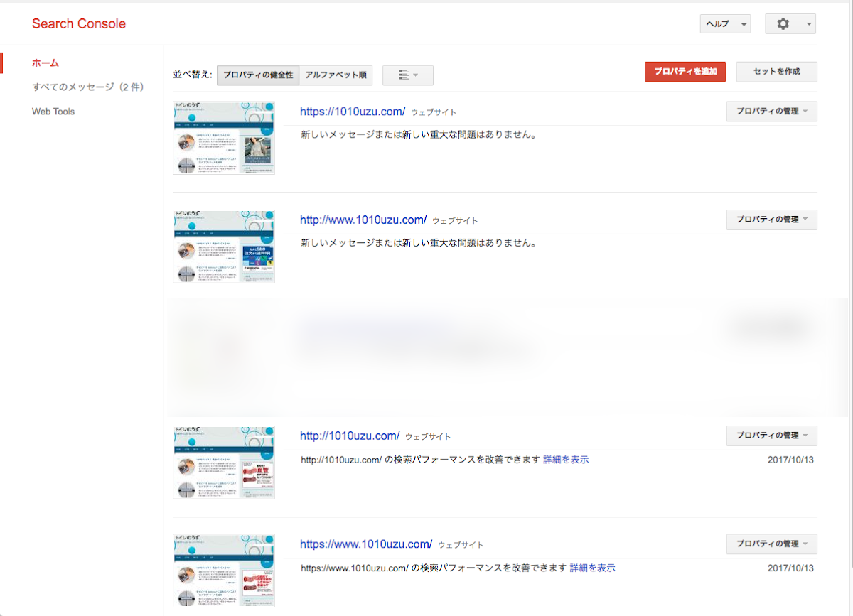Click 詳細を表示 for https://www.1010uzu.com/ message
Viewport: 853px width, 616px height.
coord(593,568)
